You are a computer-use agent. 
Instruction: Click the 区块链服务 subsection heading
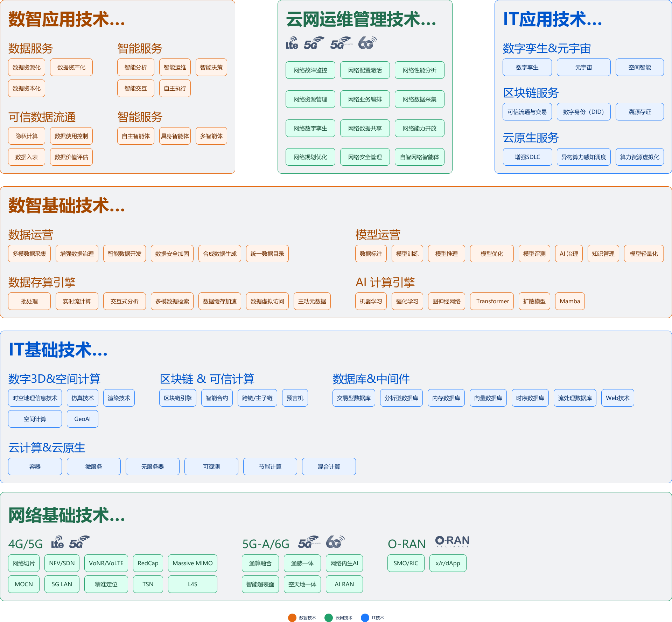coord(531,93)
